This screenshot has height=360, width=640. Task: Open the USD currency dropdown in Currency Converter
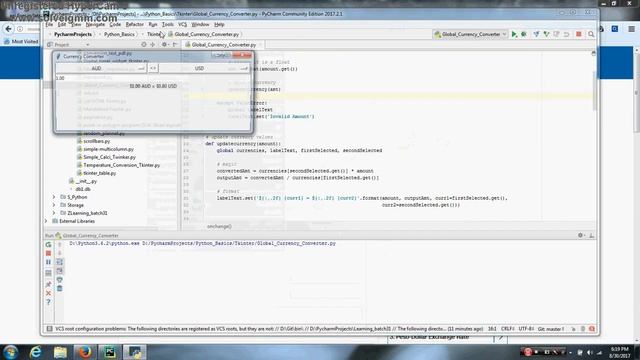click(x=204, y=69)
